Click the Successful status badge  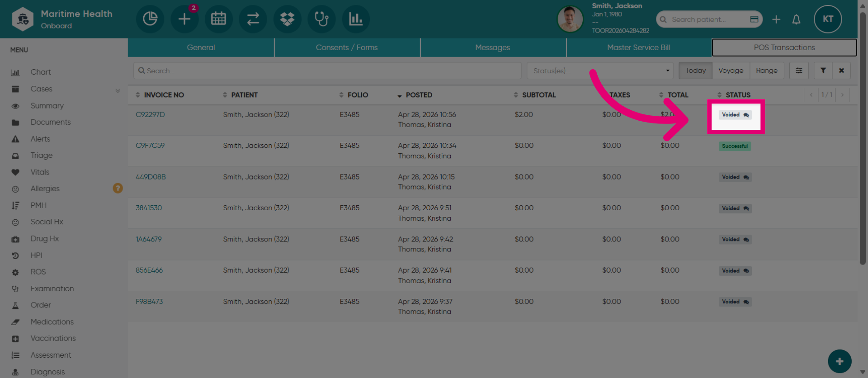pyautogui.click(x=735, y=146)
